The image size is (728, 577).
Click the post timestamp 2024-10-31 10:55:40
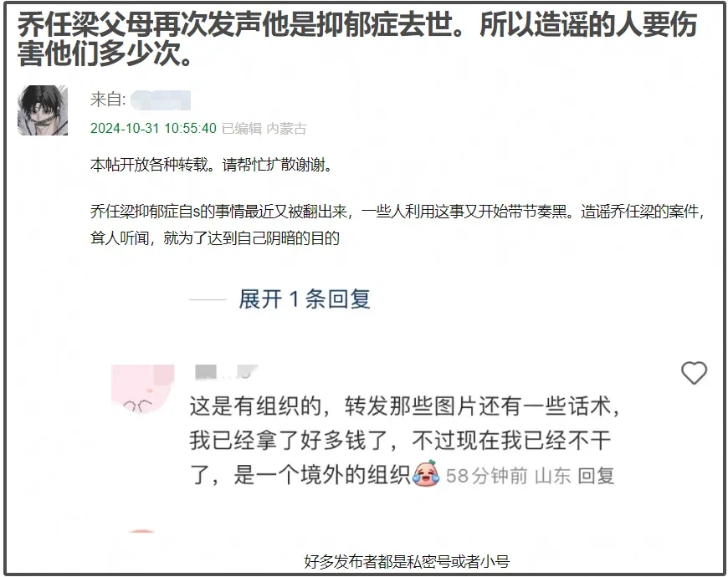click(x=153, y=128)
